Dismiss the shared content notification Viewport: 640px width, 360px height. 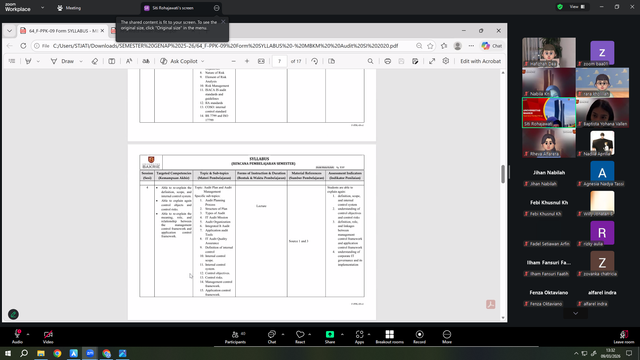tap(223, 22)
